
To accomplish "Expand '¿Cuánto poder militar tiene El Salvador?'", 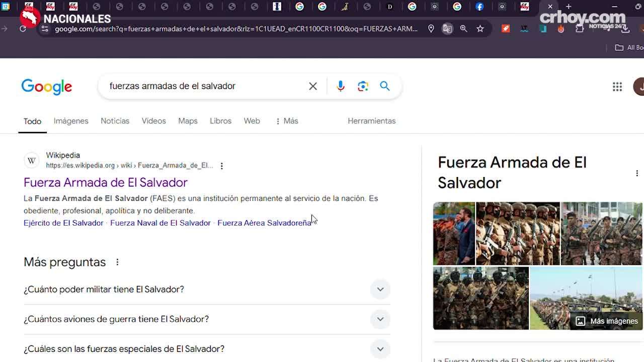I will point(207,289).
